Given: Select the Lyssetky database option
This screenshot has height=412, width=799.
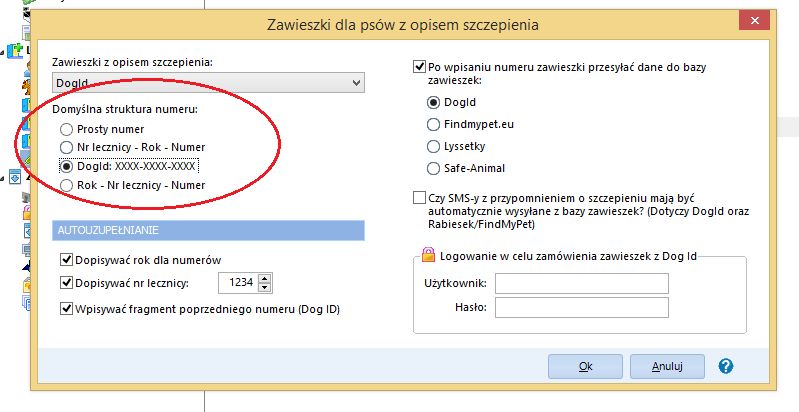Looking at the screenshot, I should [x=433, y=147].
